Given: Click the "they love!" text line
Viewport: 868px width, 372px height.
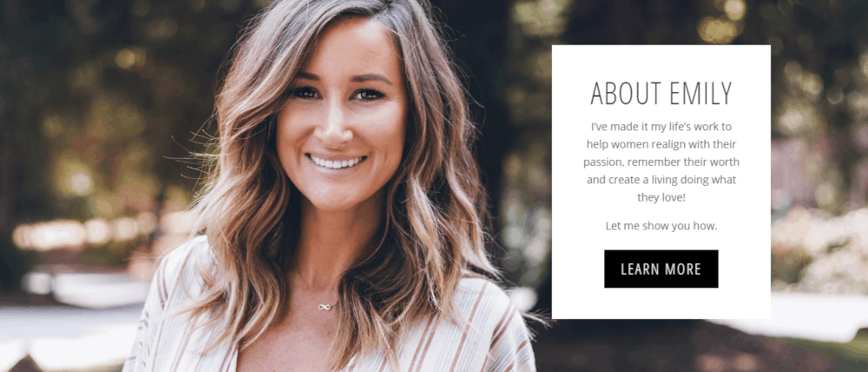Looking at the screenshot, I should point(661,196).
